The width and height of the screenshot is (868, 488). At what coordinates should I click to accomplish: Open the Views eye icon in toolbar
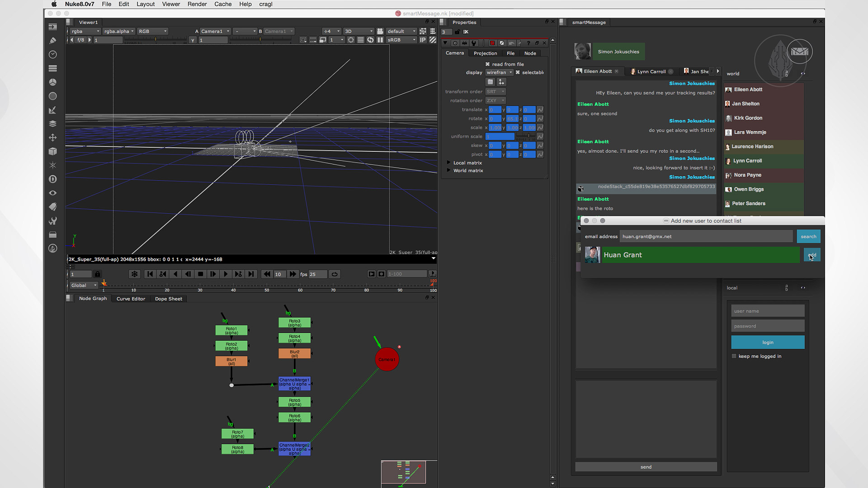[x=53, y=193]
